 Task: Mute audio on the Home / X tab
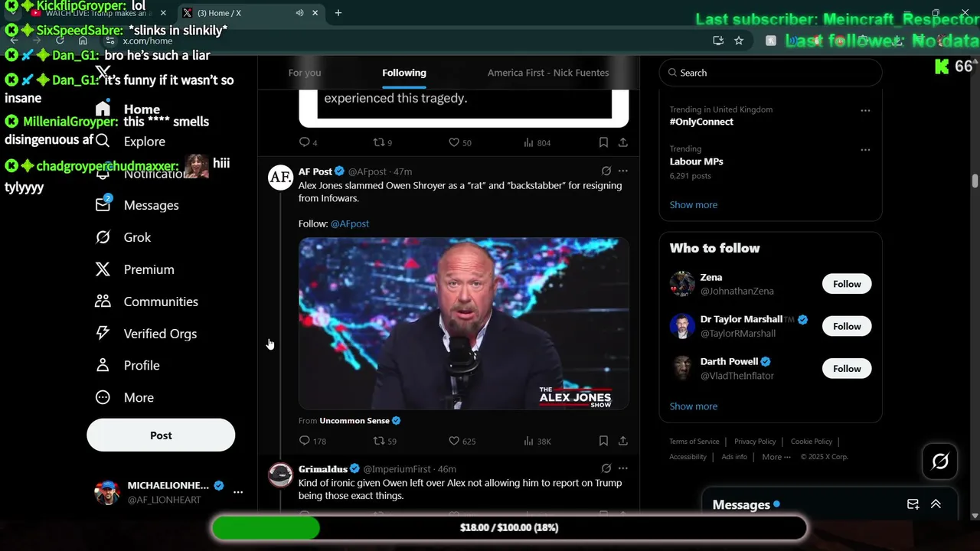[x=299, y=13]
